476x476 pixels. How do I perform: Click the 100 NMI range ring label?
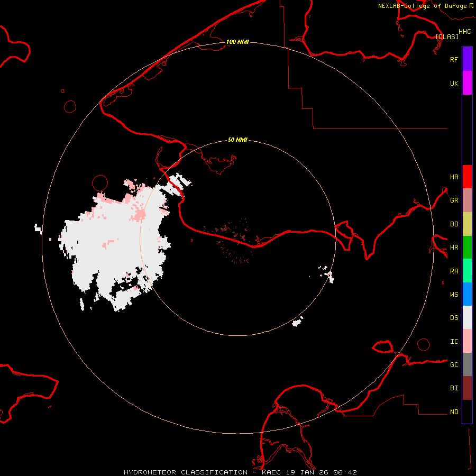pyautogui.click(x=237, y=42)
